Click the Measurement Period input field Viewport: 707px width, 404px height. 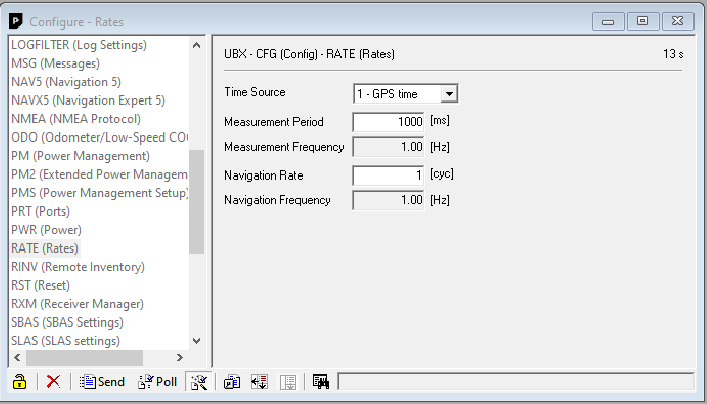pyautogui.click(x=389, y=121)
